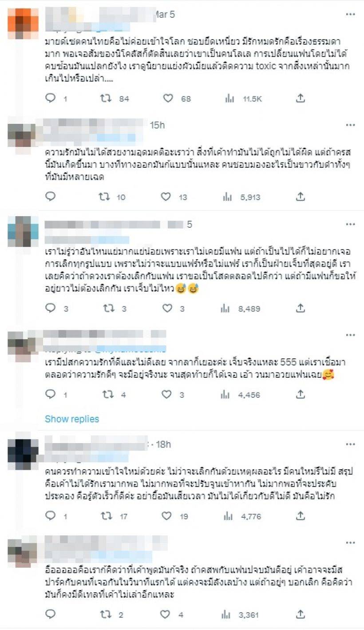This screenshot has width=364, height=630.
Task: Retweet the post with 17 retweets
Action: click(x=105, y=516)
